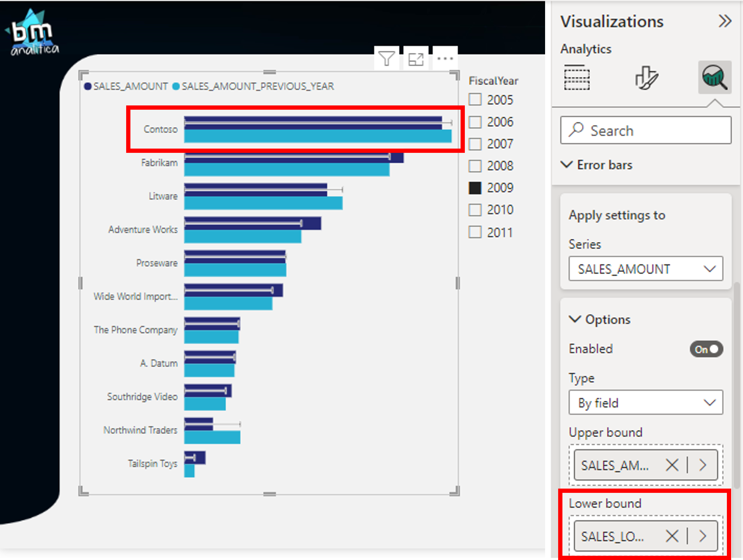The image size is (743, 560).
Task: Check the 2011 fiscal year box
Action: pos(475,232)
